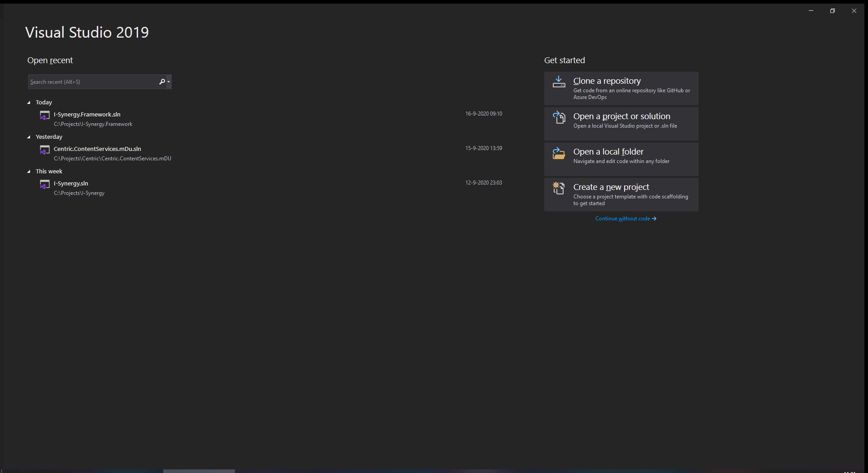Click the Create a new project icon
868x473 pixels.
[x=559, y=188]
